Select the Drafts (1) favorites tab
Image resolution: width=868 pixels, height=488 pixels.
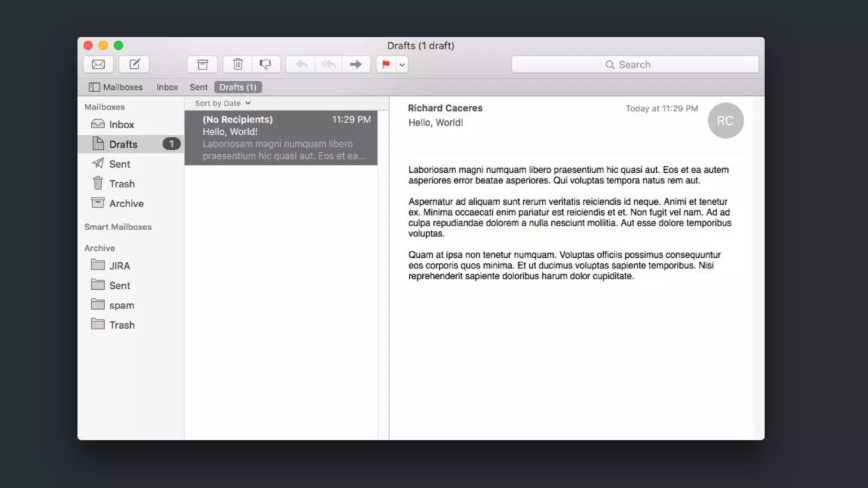coord(238,87)
